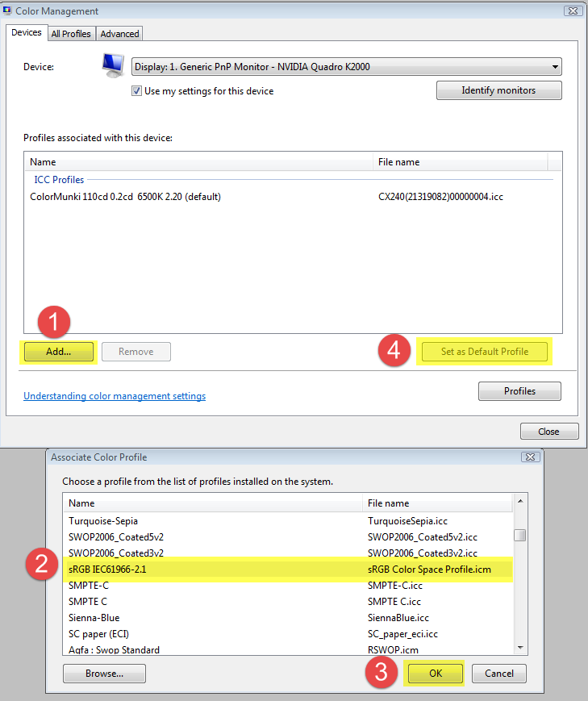Open the Advanced tab
This screenshot has height=701, width=588.
[119, 34]
